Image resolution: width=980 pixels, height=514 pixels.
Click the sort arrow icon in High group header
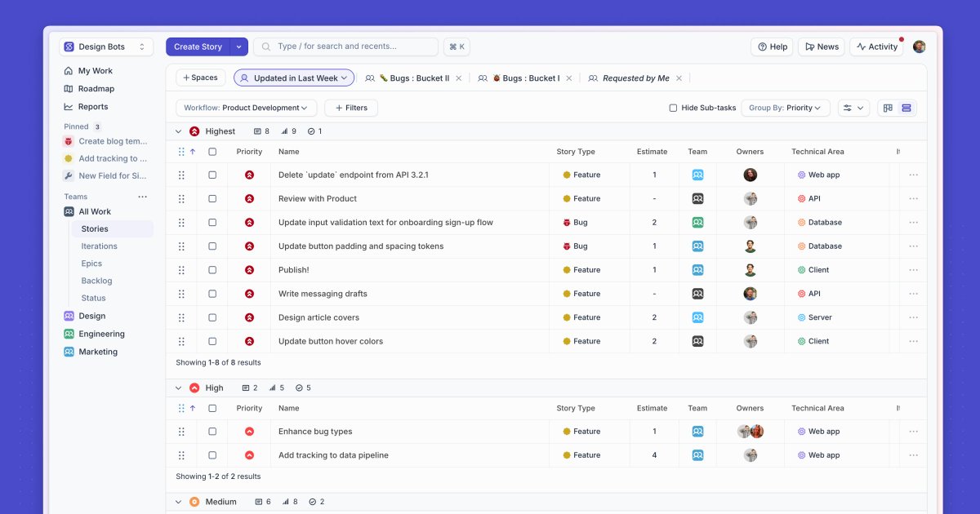tap(193, 408)
